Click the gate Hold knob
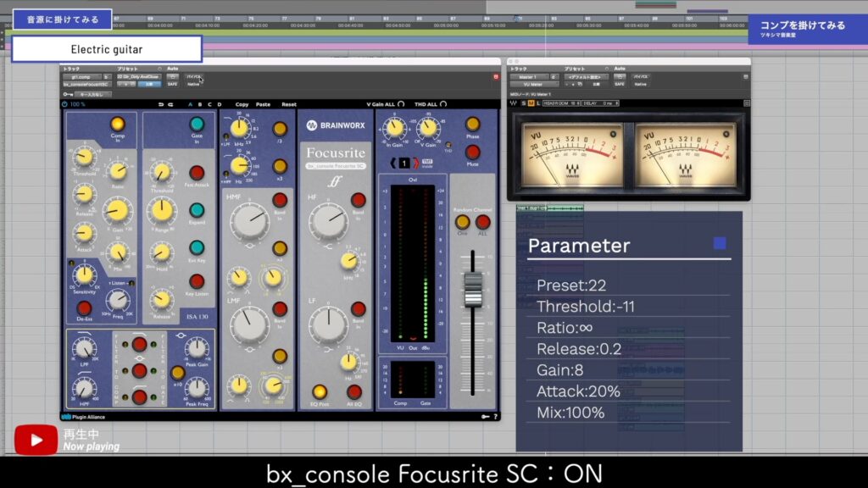 point(161,252)
